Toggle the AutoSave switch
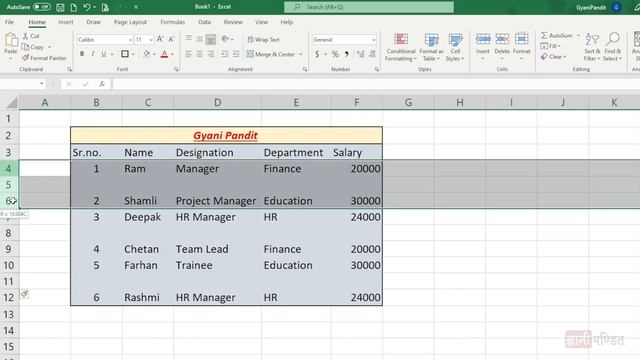The height and width of the screenshot is (360, 640). pyautogui.click(x=42, y=7)
